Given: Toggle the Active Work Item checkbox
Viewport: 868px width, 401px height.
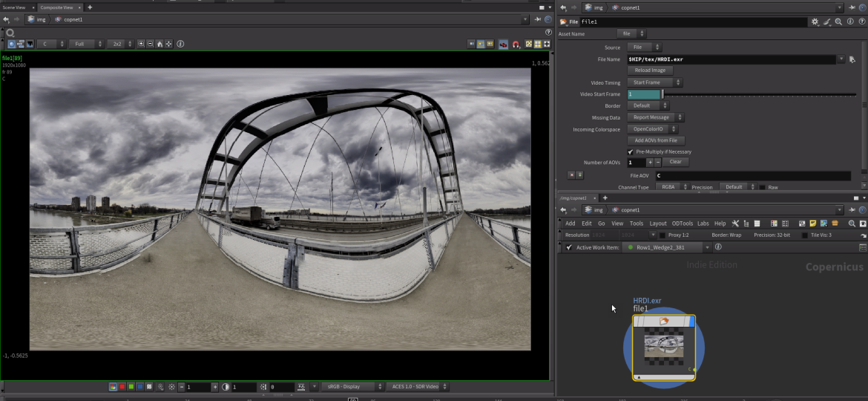Looking at the screenshot, I should (x=569, y=247).
